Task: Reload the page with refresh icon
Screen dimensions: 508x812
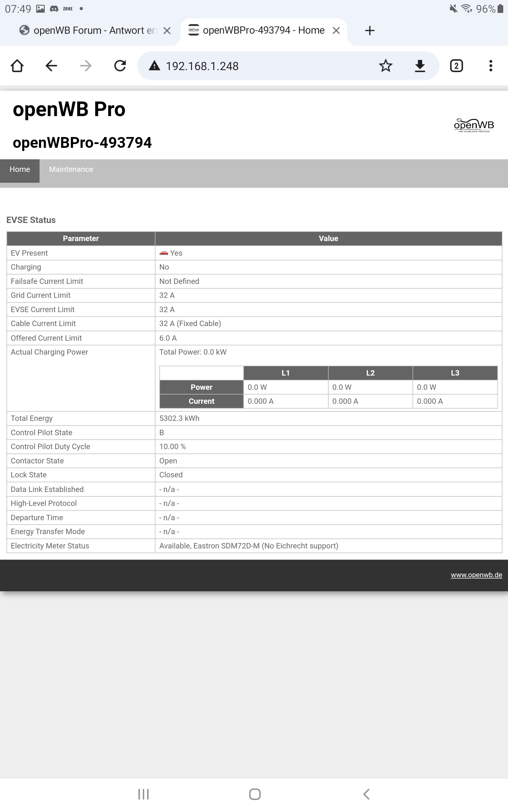Action: tap(120, 66)
